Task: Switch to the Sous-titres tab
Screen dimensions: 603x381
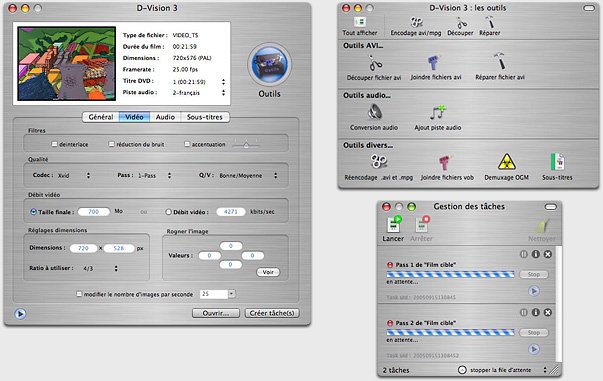Action: click(205, 117)
